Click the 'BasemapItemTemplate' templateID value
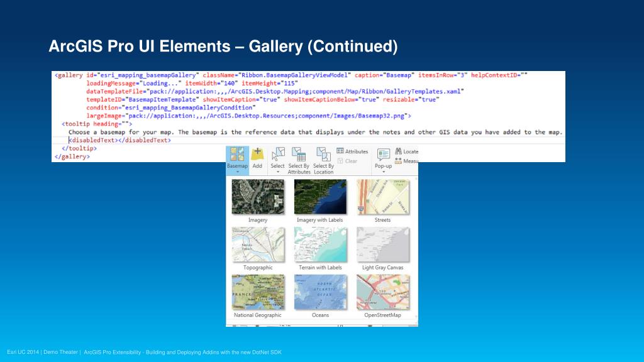Image resolution: width=644 pixels, height=362 pixels. coord(162,99)
